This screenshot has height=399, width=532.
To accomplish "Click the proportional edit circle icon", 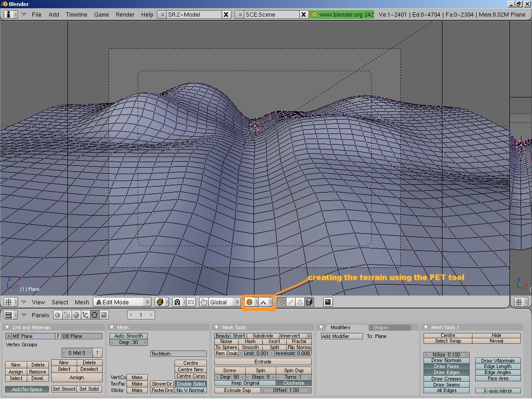I will point(249,302).
